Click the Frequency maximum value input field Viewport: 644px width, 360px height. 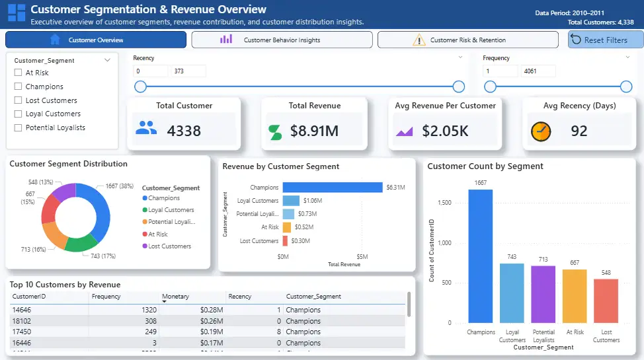pyautogui.click(x=537, y=71)
